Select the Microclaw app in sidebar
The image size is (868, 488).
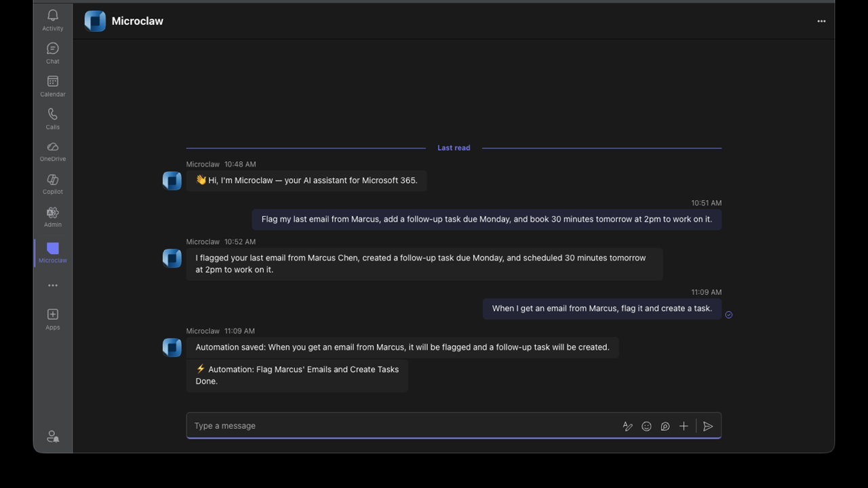click(x=53, y=253)
